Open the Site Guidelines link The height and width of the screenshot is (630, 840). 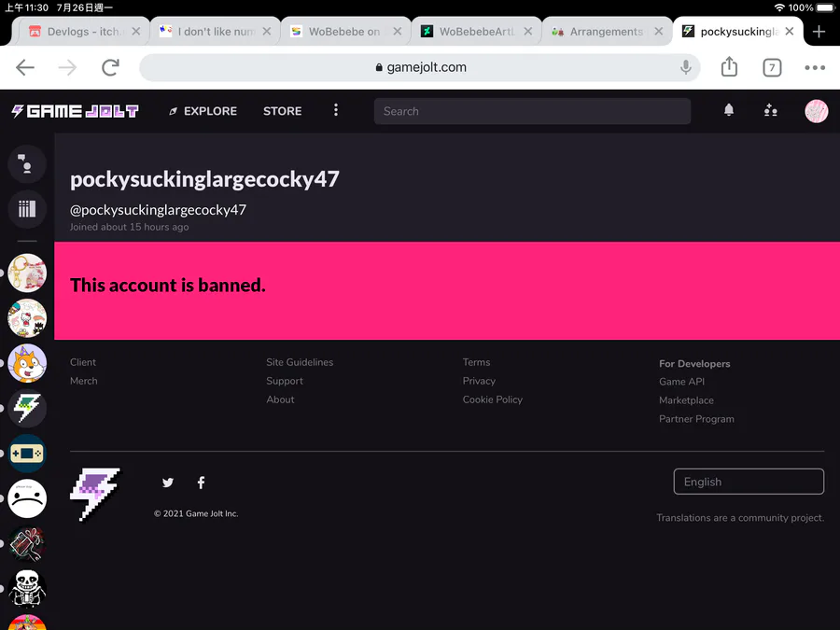[x=300, y=362]
